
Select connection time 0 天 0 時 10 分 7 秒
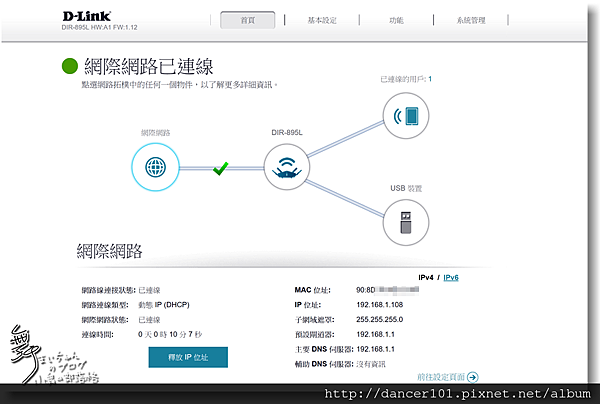point(170,334)
